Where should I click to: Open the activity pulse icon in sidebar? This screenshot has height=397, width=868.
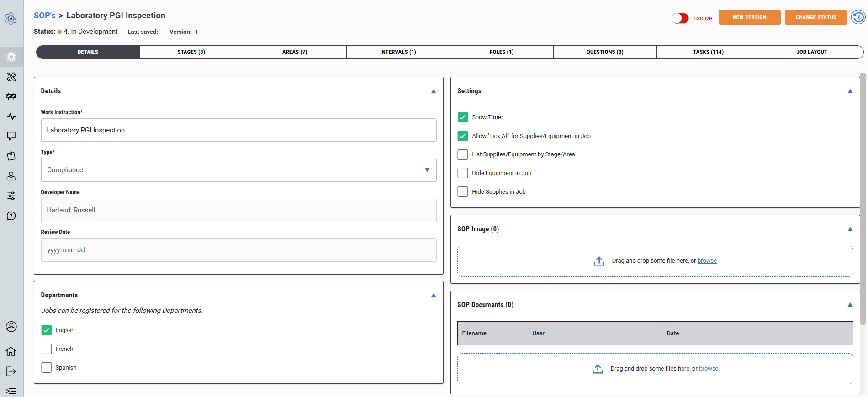click(x=11, y=116)
